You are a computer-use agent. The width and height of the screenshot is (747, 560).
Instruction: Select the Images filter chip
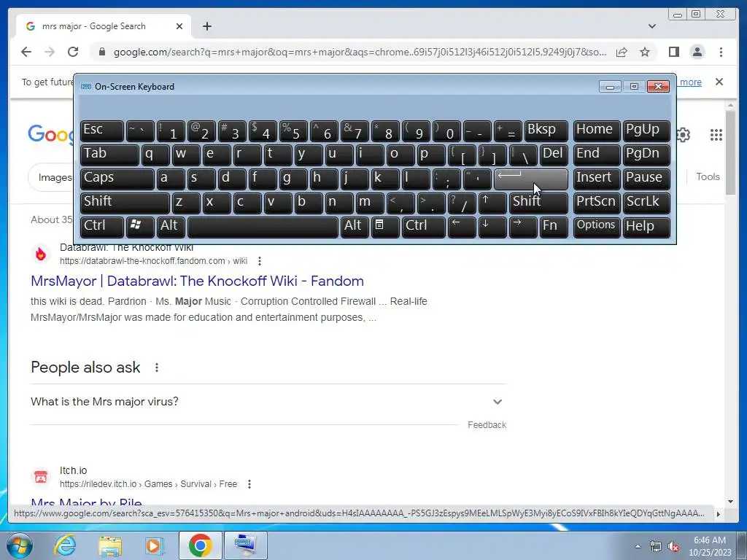pos(53,177)
